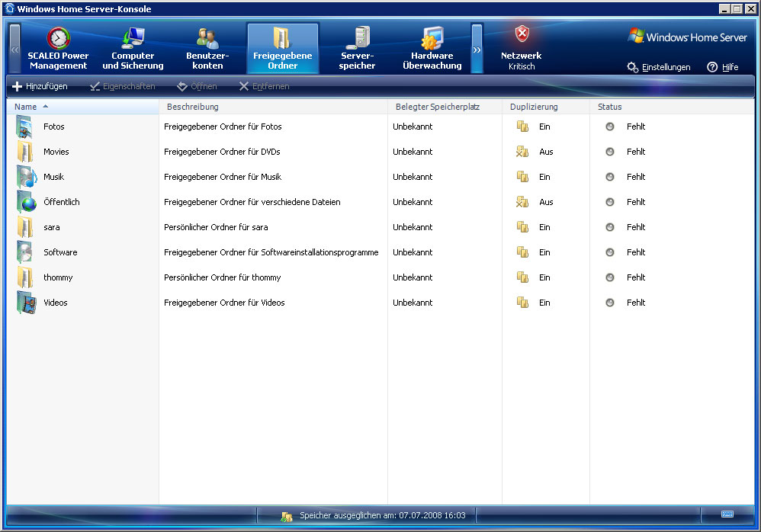Click duplication-off icon in Movies row

522,152
